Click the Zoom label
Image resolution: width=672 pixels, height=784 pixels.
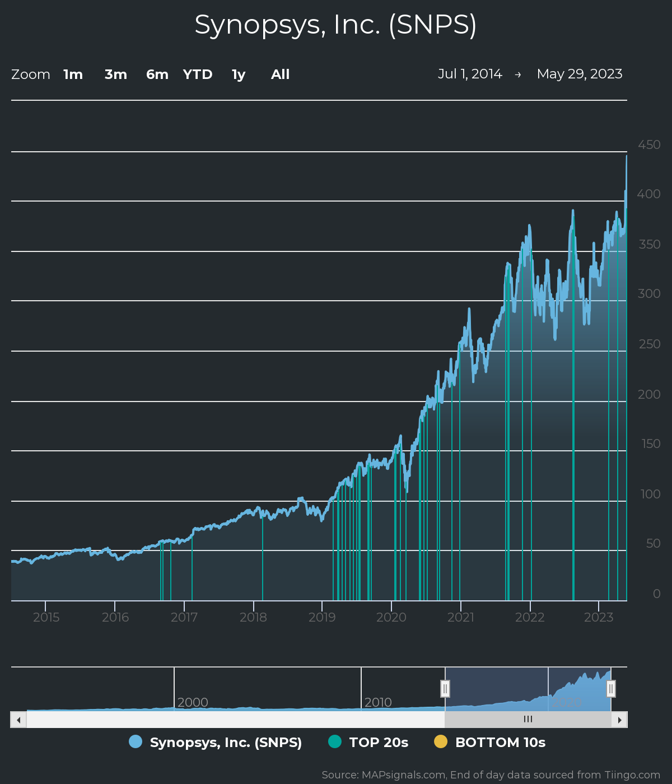point(31,74)
